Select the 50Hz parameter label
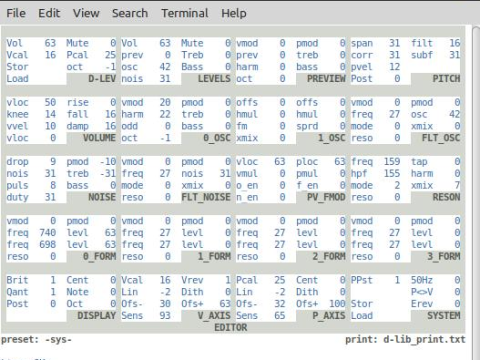 pyautogui.click(x=422, y=280)
